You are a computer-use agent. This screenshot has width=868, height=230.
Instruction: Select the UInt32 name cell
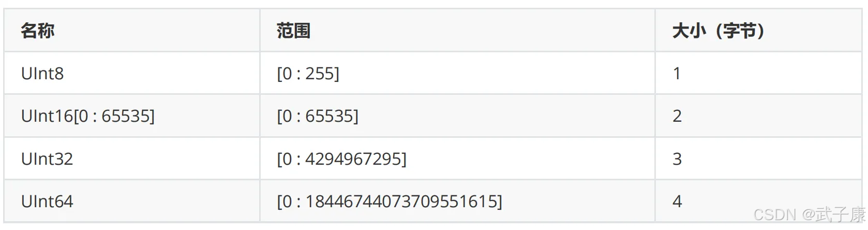coord(47,159)
